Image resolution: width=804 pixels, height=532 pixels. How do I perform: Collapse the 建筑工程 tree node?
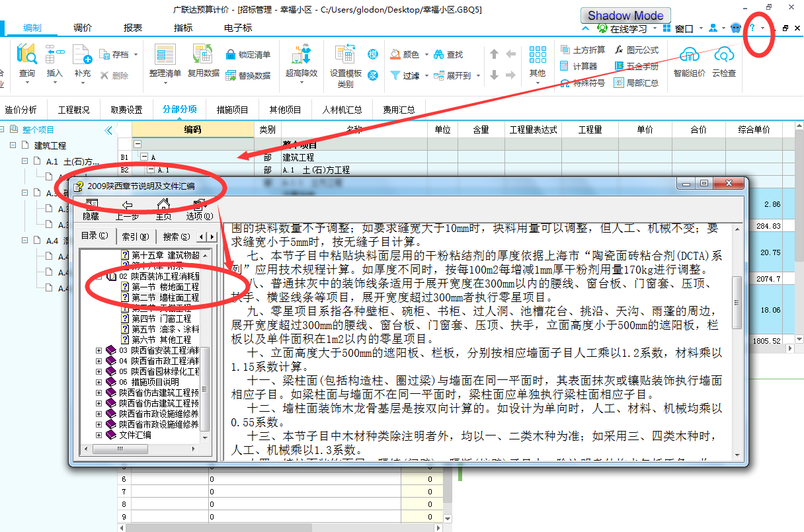point(13,145)
